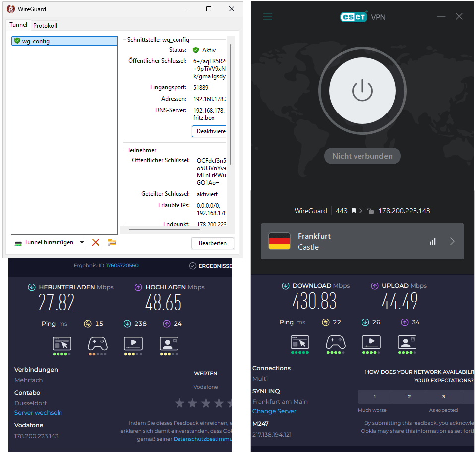Click the DOWNLOAD arrow icon in right speedtest
The image size is (476, 453).
tap(286, 286)
